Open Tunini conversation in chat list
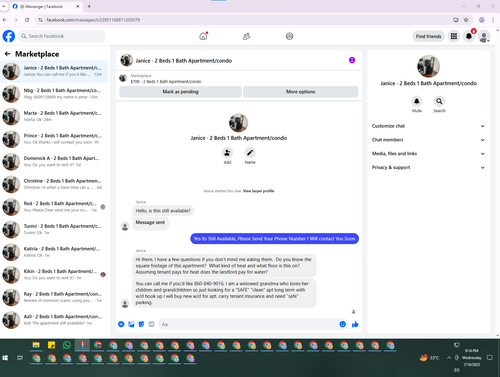The width and height of the screenshot is (500, 377). (54, 229)
